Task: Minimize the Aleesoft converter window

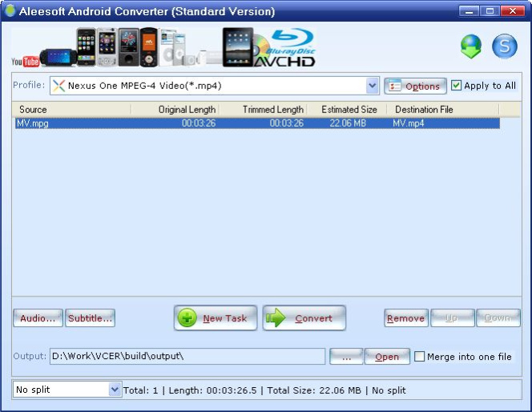Action: [469, 11]
